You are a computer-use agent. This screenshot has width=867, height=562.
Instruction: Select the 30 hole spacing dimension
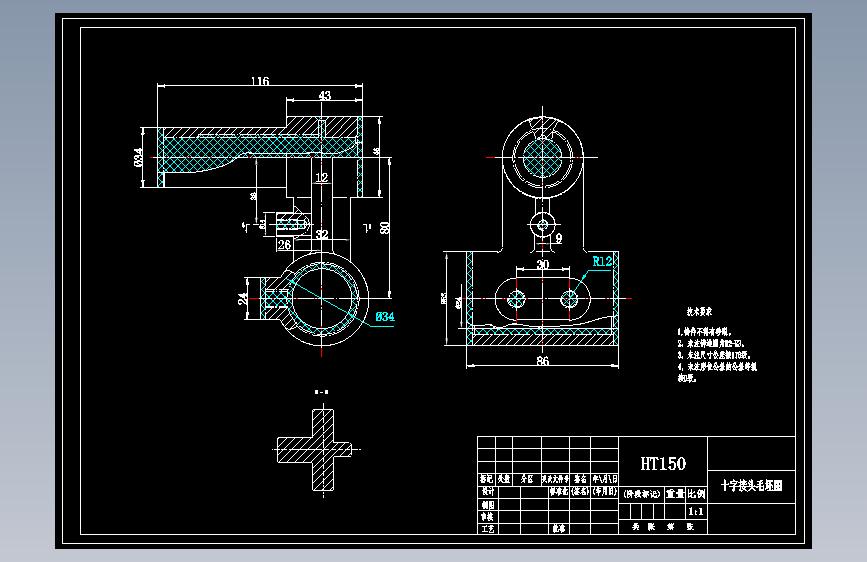click(543, 264)
